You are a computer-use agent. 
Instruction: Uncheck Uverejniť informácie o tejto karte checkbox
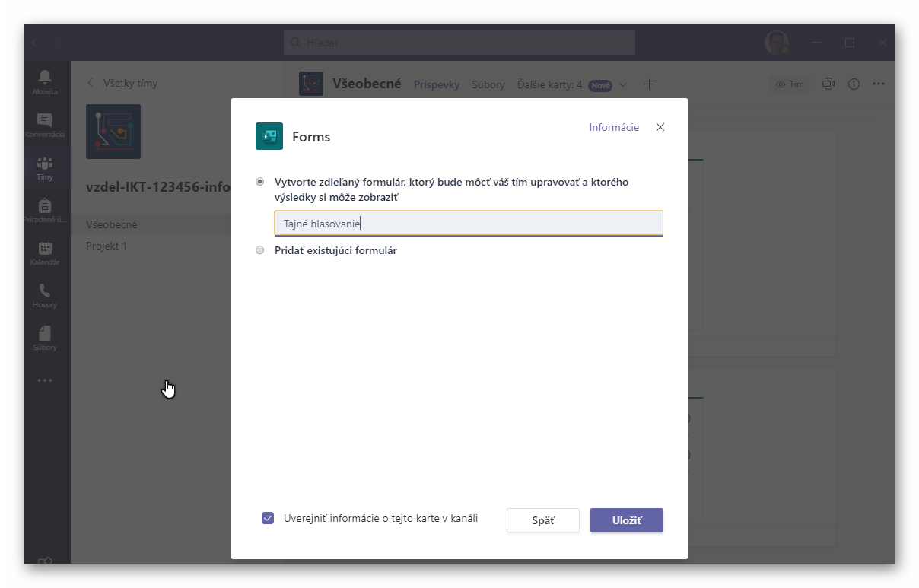coord(268,519)
